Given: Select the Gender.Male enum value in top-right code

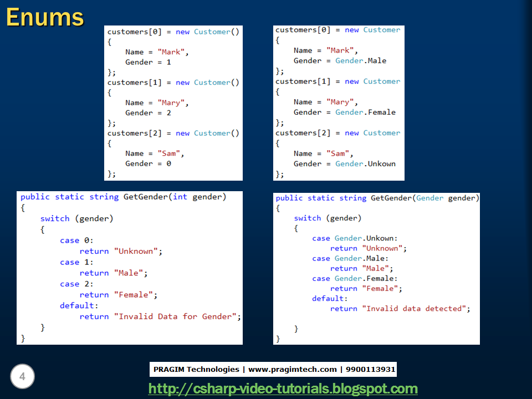Looking at the screenshot, I should [x=363, y=60].
